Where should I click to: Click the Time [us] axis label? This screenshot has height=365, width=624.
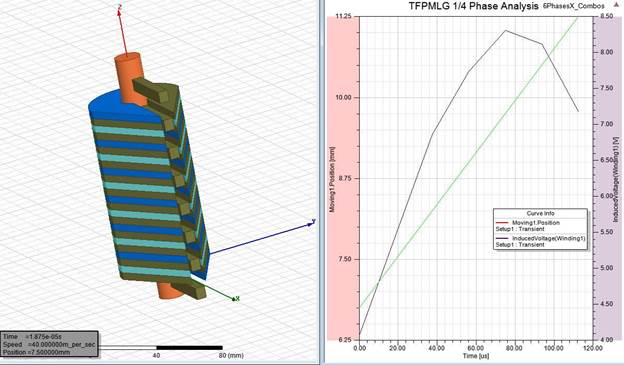pos(476,355)
